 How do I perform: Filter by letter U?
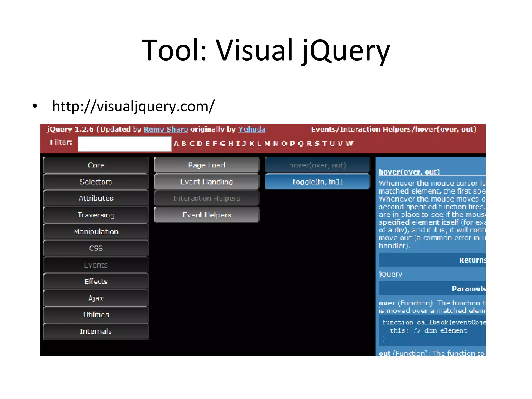coord(332,144)
